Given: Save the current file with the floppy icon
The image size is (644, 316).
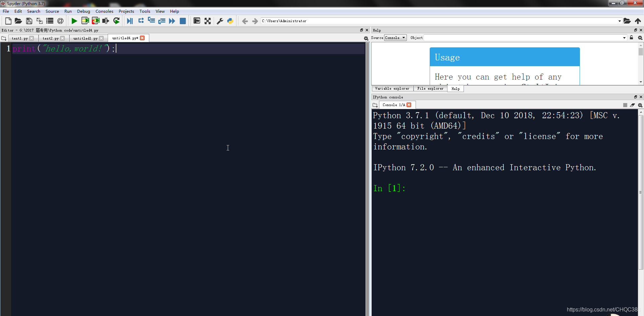Looking at the screenshot, I should 29,21.
